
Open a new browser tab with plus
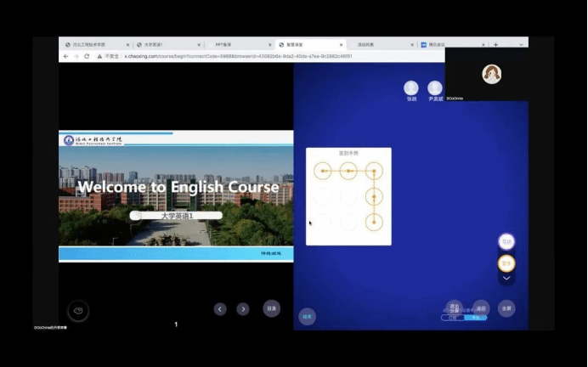(495, 44)
